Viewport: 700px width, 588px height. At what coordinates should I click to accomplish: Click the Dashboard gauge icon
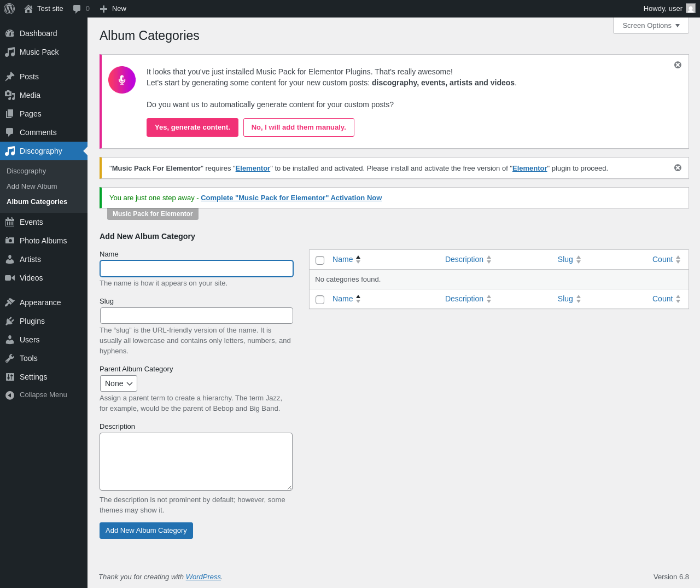(x=10, y=33)
